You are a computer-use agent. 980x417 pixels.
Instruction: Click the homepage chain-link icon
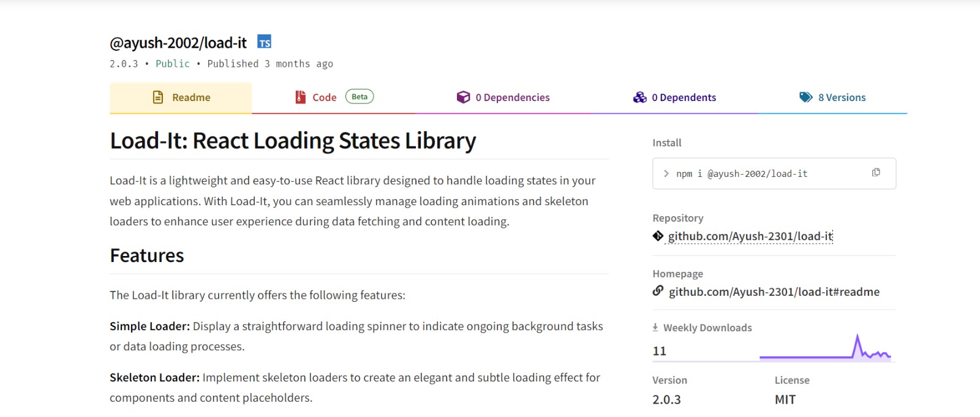(658, 291)
